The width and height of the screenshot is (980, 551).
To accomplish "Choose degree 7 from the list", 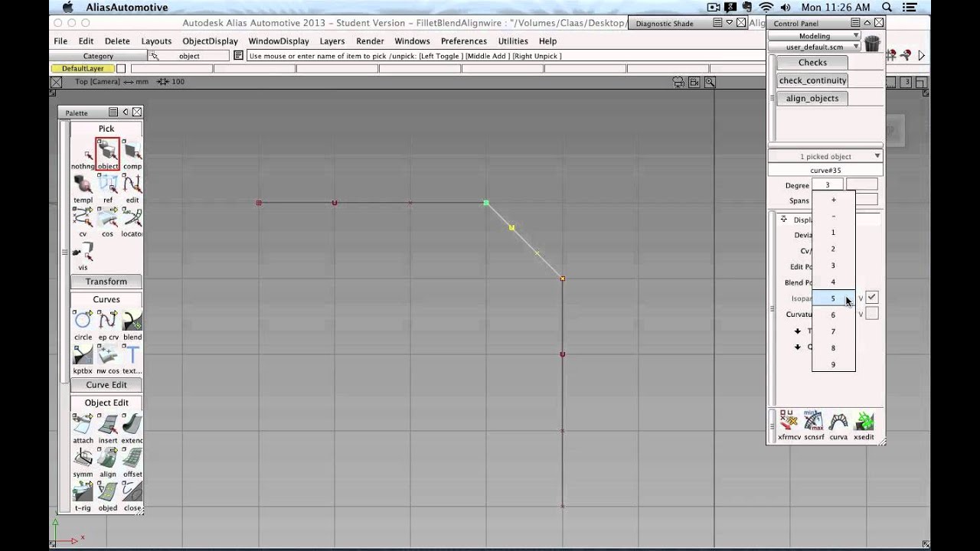I will pyautogui.click(x=833, y=331).
